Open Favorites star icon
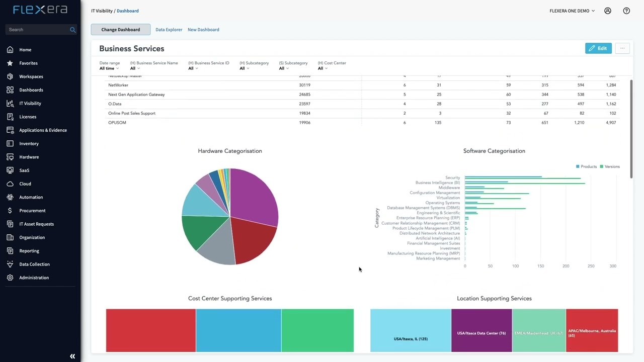Screen dimensions: 644x362 (x=10, y=63)
